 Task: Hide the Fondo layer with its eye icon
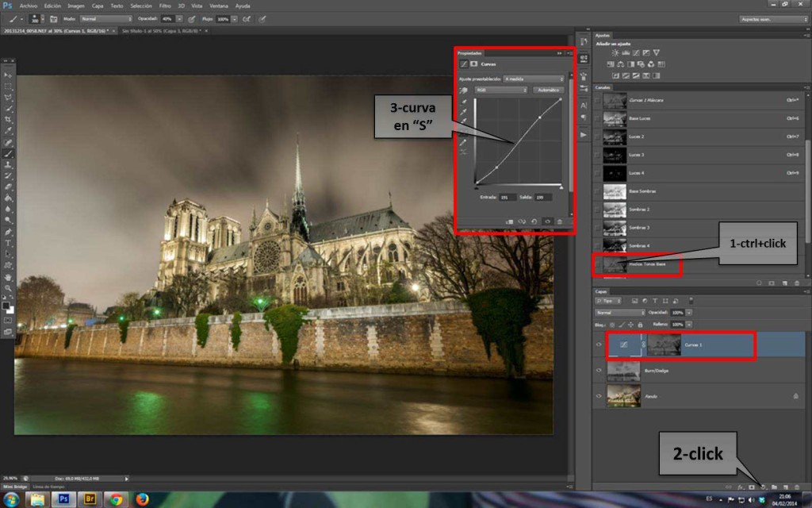click(x=599, y=395)
